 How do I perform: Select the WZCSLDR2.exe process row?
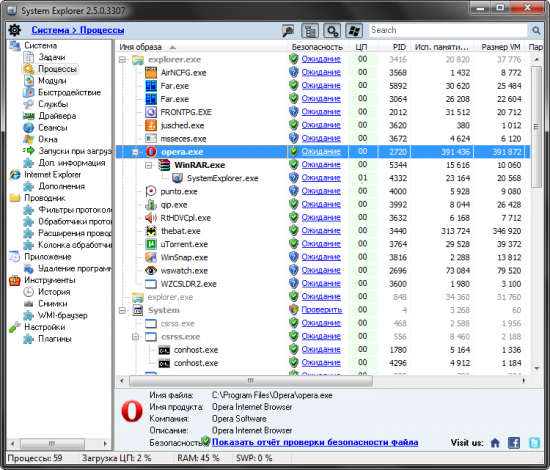[x=323, y=284]
